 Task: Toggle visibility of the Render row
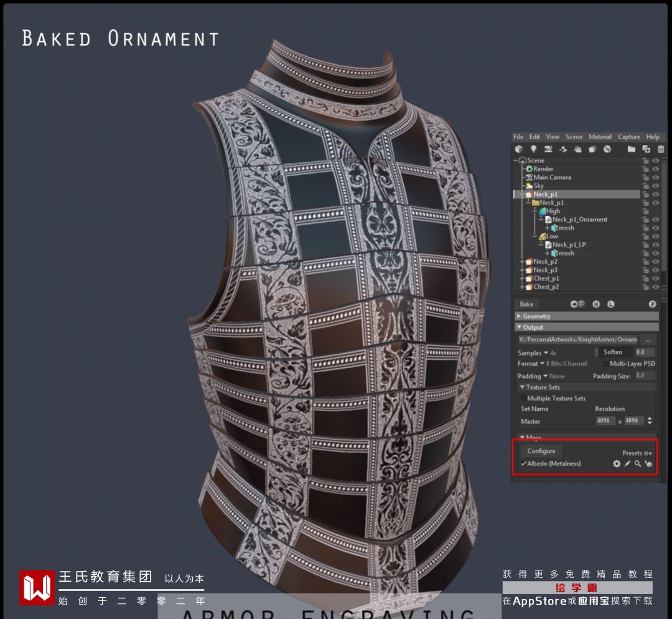coord(656,169)
